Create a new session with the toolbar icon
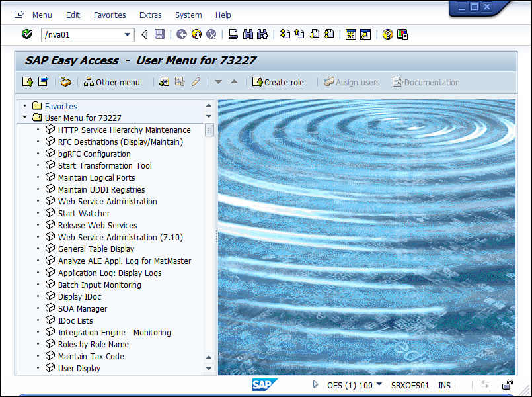 (x=351, y=34)
